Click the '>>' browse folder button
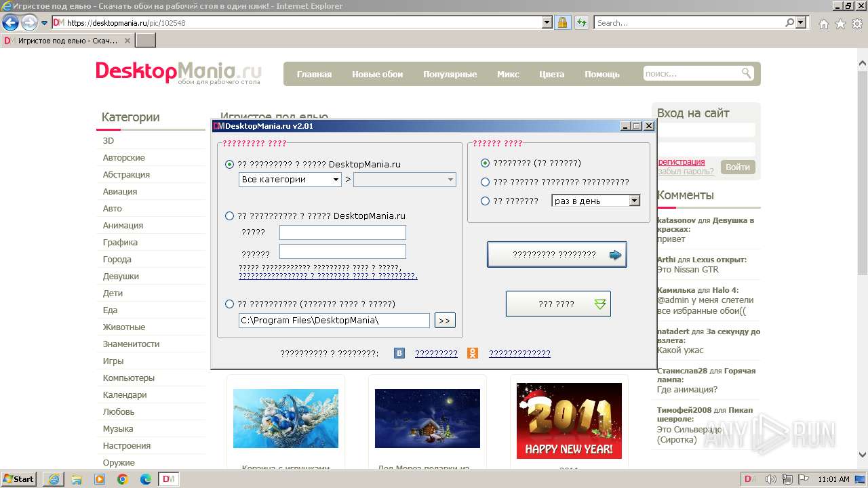Image resolution: width=868 pixels, height=488 pixels. pos(445,321)
